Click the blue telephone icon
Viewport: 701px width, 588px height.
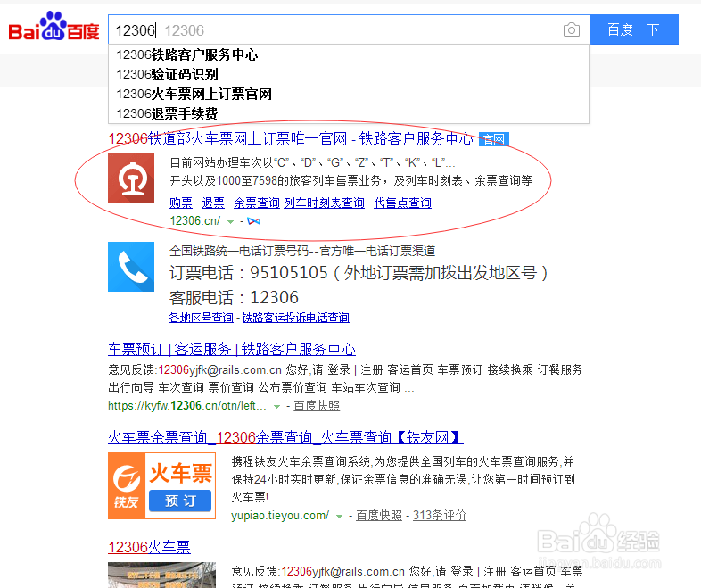click(131, 267)
